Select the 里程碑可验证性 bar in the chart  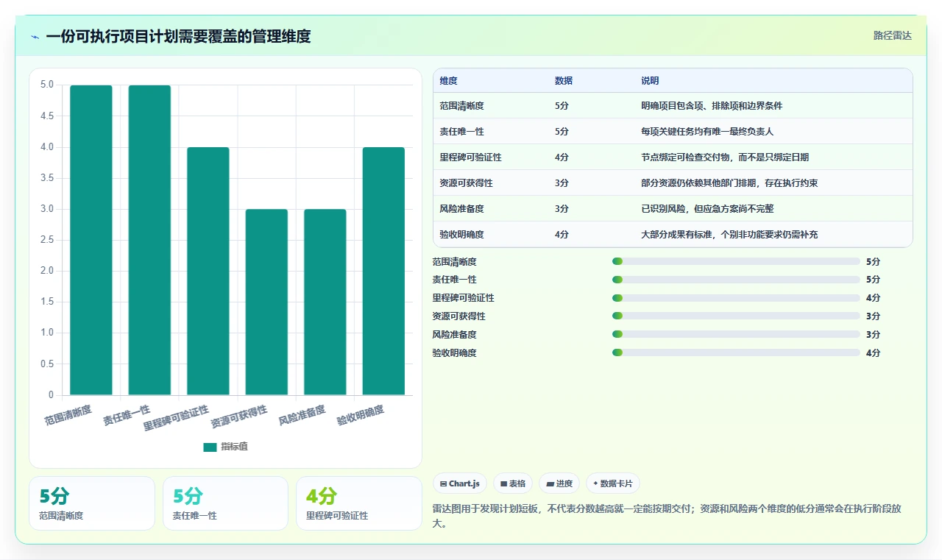pos(208,271)
